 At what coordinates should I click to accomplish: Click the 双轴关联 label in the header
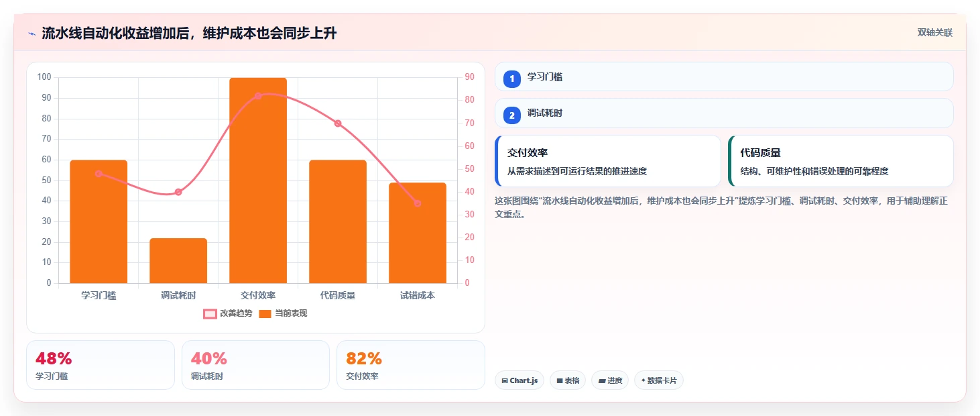[935, 33]
